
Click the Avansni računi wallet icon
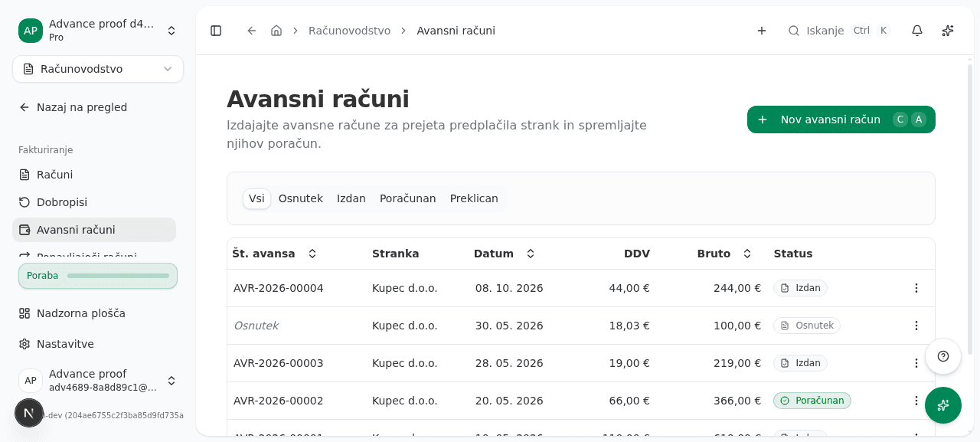24,230
